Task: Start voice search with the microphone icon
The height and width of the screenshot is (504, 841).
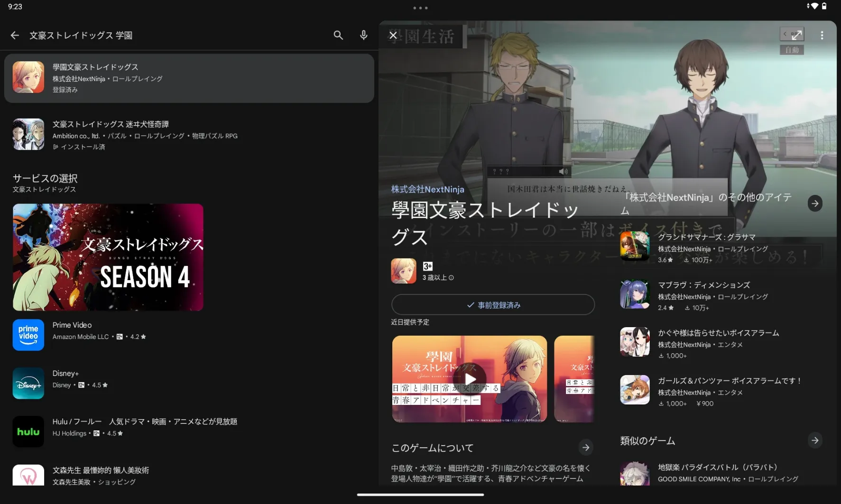Action: pos(364,35)
